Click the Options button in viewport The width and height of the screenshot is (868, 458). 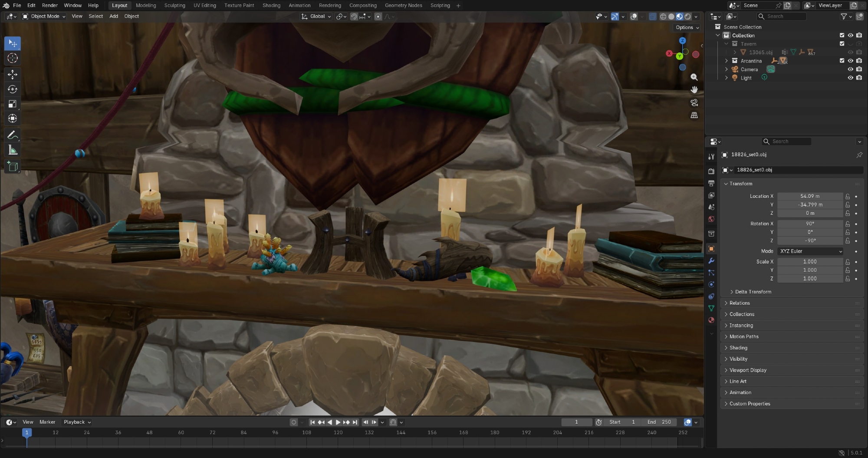[687, 27]
